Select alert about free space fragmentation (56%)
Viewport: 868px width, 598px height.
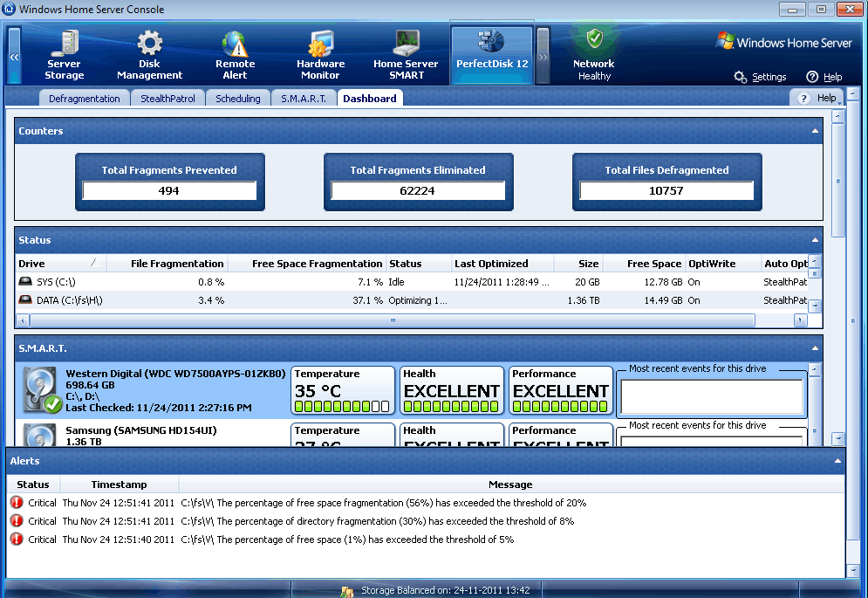(425, 503)
